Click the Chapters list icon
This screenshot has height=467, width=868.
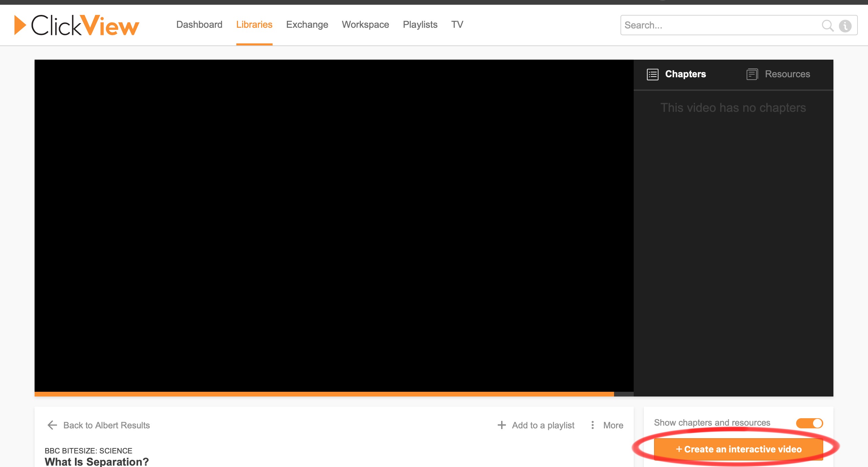[652, 74]
